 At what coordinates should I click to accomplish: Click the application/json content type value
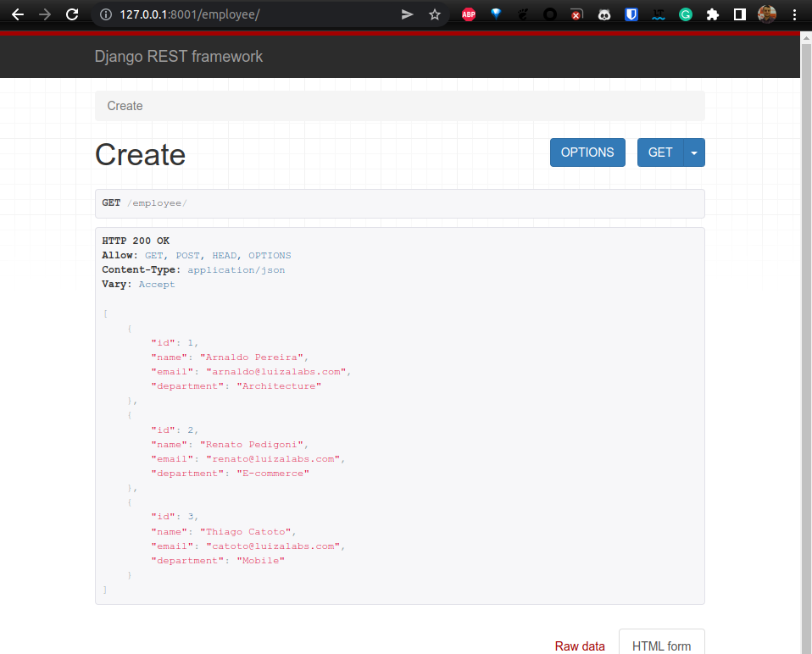236,270
